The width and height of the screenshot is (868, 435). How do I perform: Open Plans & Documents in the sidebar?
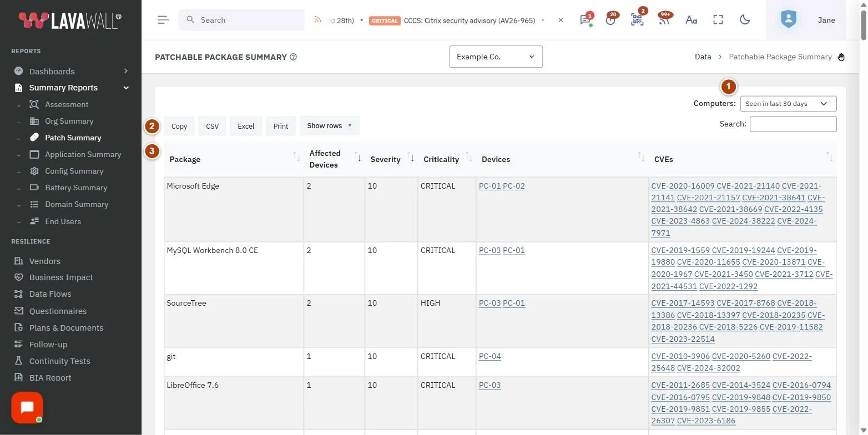click(66, 327)
